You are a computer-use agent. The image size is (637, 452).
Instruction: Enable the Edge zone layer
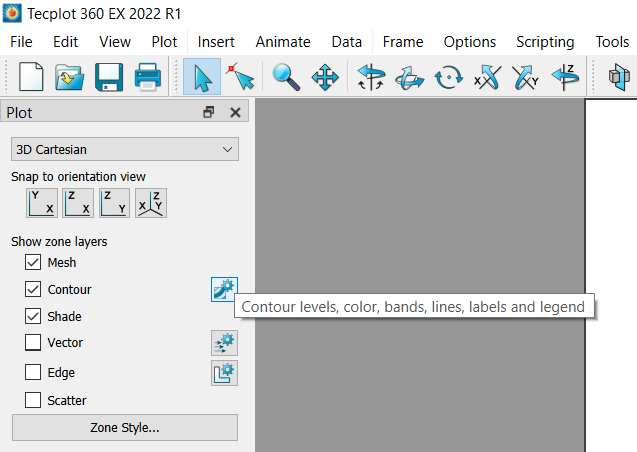[x=33, y=372]
